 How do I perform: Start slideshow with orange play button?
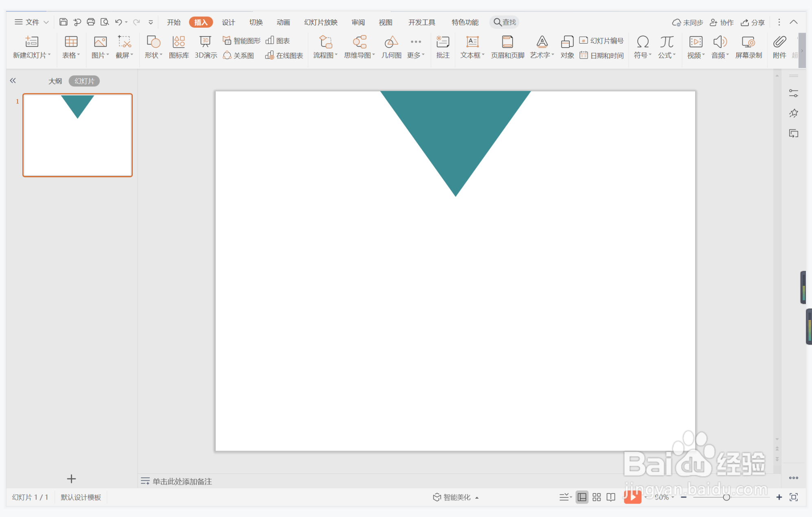pos(632,497)
